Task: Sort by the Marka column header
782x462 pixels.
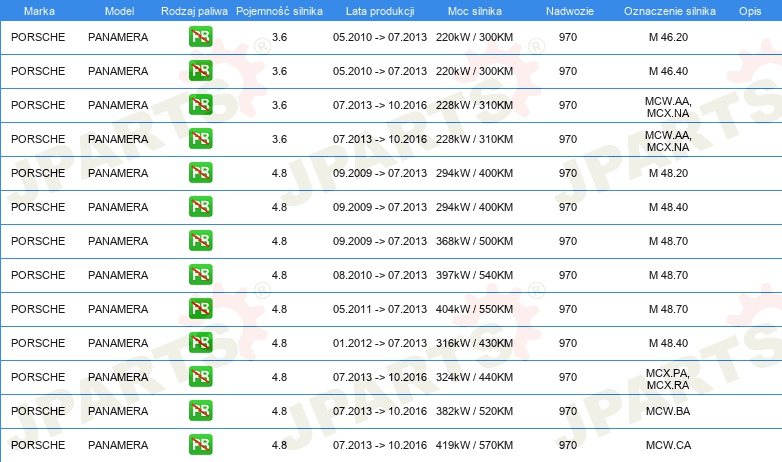Action: (39, 11)
